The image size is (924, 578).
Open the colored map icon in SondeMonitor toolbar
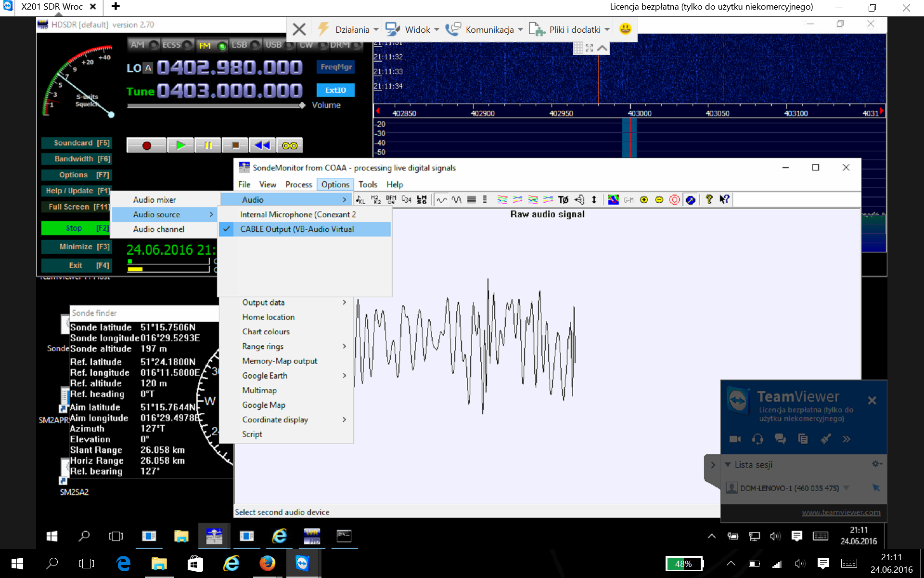tap(613, 199)
